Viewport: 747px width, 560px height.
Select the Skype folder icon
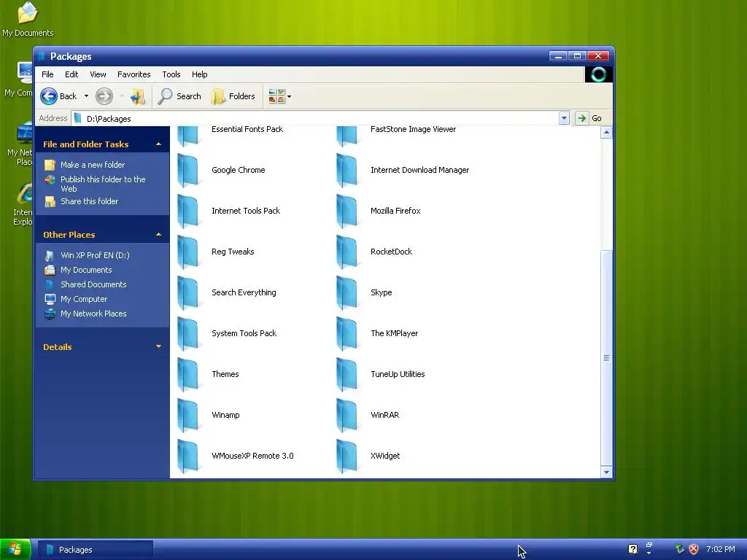click(x=347, y=293)
